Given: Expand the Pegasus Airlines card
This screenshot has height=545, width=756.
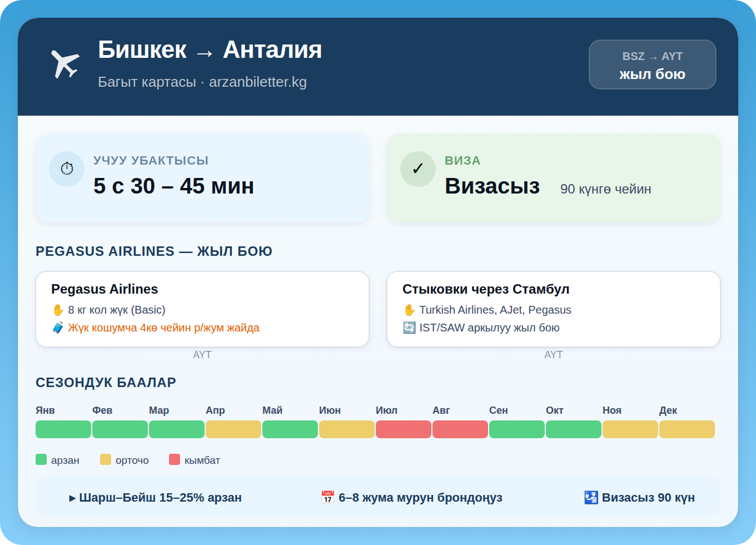Looking at the screenshot, I should 202,309.
